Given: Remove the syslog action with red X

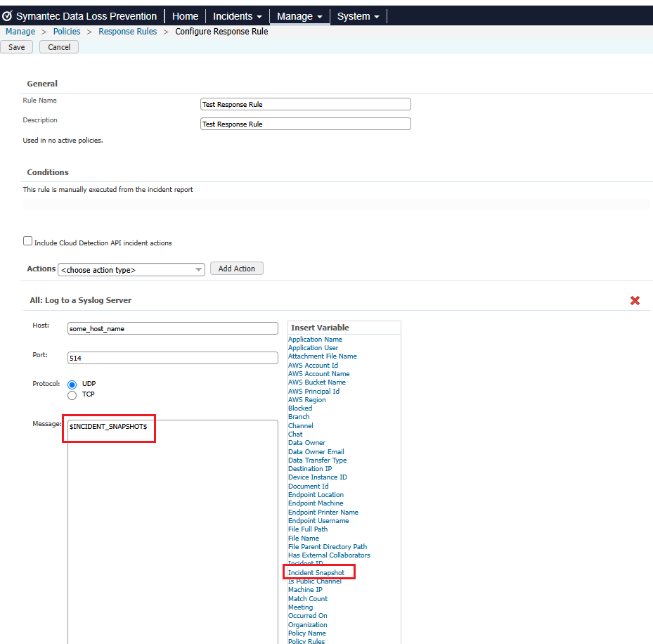Looking at the screenshot, I should (635, 300).
